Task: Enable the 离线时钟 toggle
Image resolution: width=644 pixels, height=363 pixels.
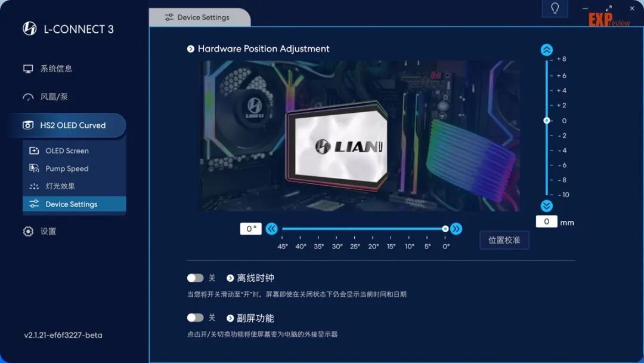Action: 195,278
